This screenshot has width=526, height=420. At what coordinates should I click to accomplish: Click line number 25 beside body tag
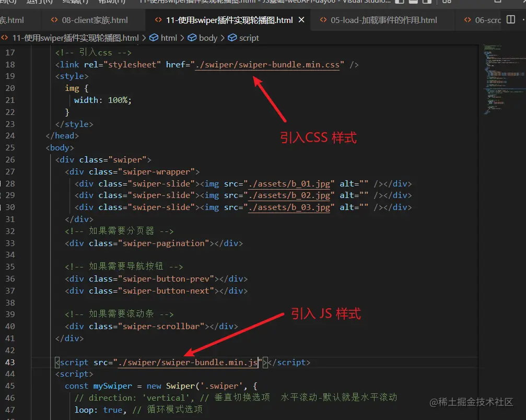[10, 148]
